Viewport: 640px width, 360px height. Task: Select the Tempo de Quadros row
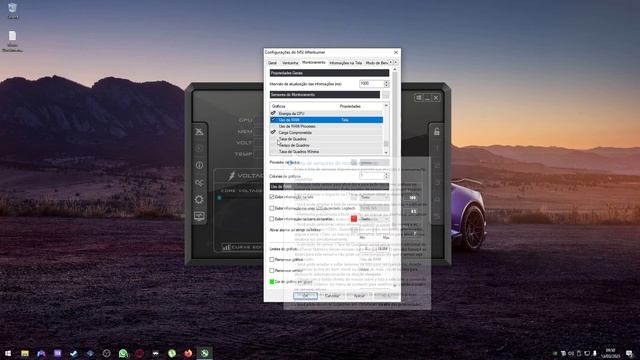pyautogui.click(x=326, y=145)
